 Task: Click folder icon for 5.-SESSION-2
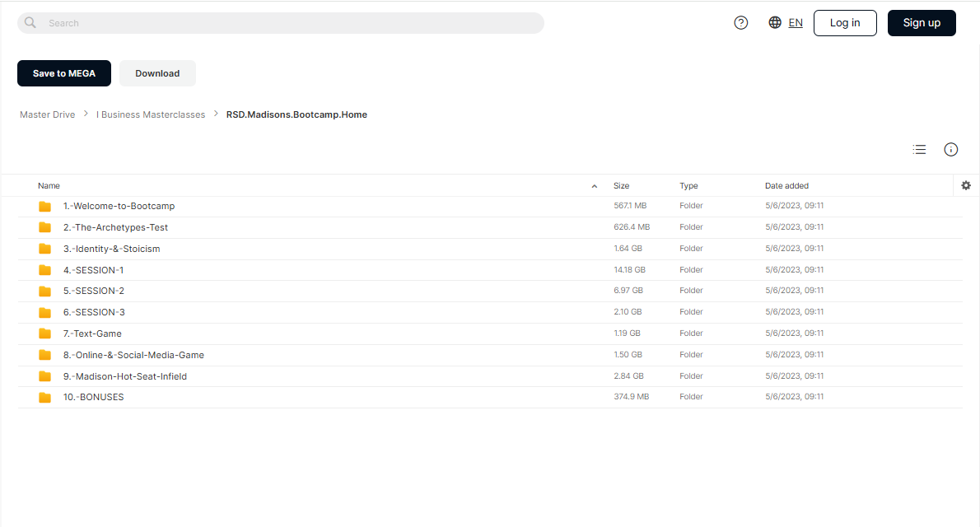click(x=45, y=291)
